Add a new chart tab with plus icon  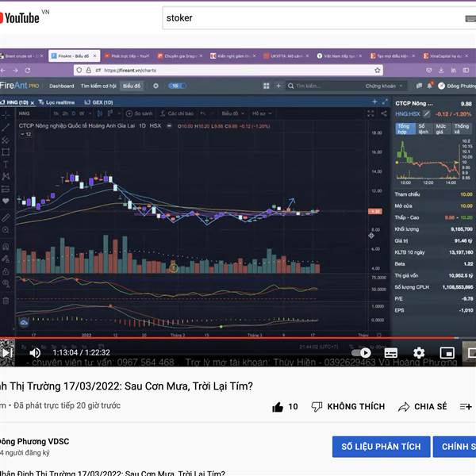point(375,102)
